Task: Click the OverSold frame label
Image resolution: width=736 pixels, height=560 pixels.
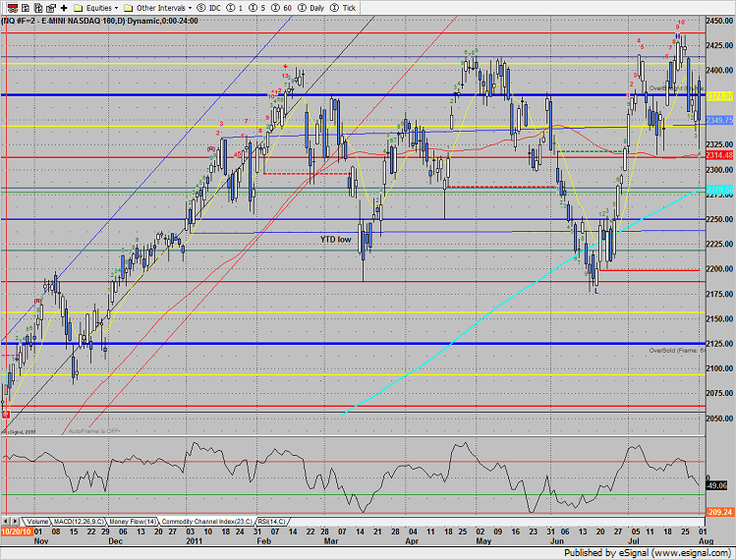Action: (677, 351)
